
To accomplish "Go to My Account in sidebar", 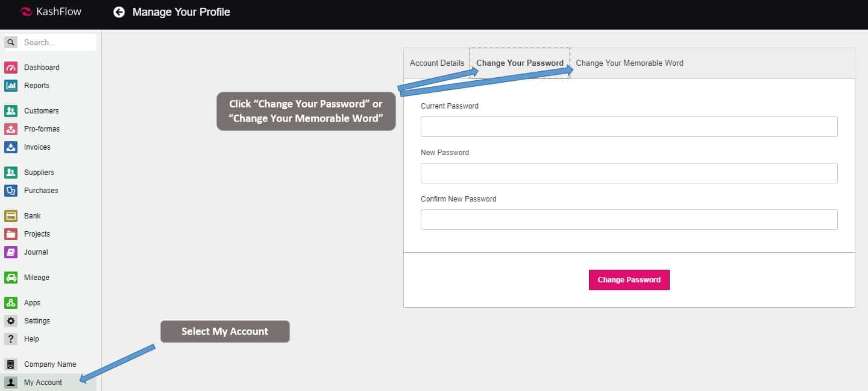I will click(x=43, y=383).
